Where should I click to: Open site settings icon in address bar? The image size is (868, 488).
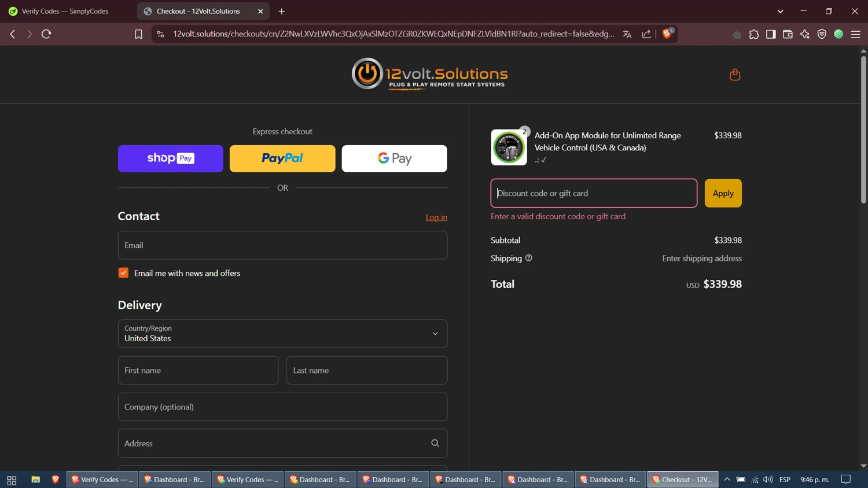(x=161, y=34)
